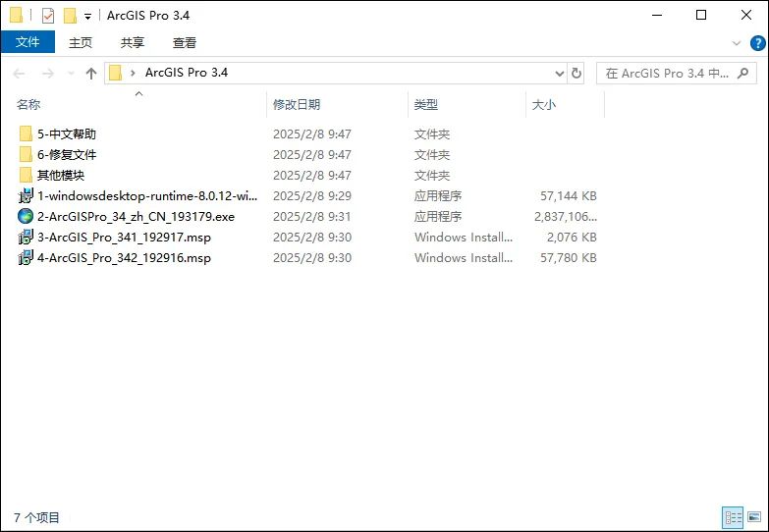Switch to large thumbnails view icon
Viewport: 769px width, 532px height.
(754, 517)
